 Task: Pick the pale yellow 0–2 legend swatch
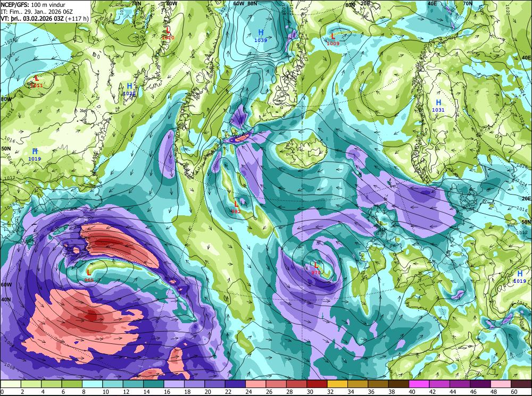[x=11, y=384]
